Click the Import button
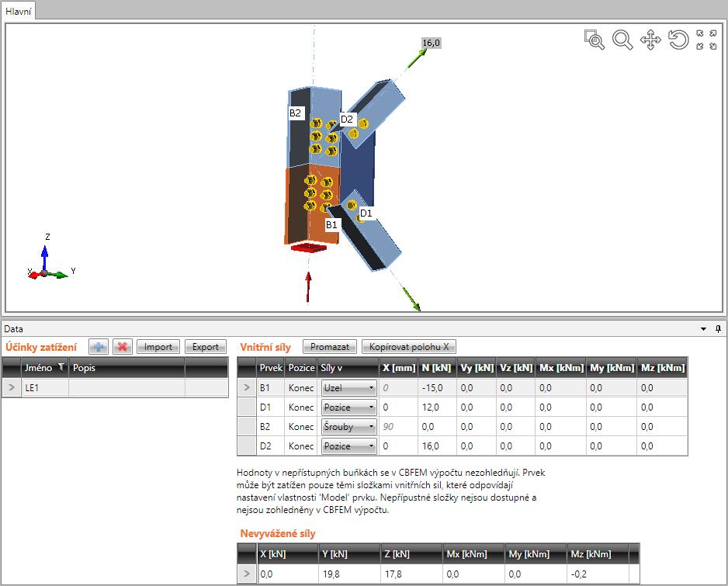Viewport: 728px width, 586px height. 158,347
